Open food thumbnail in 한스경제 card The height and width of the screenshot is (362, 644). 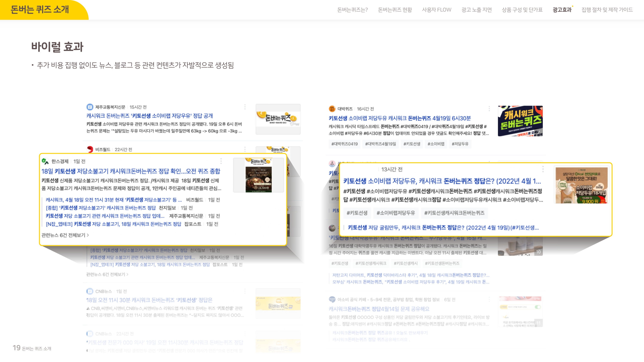coord(258,175)
